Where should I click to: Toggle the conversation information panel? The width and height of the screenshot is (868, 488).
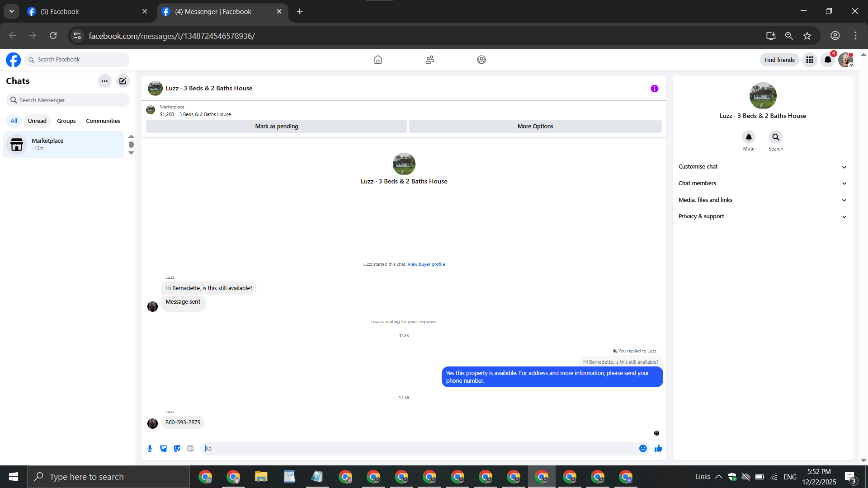point(654,89)
